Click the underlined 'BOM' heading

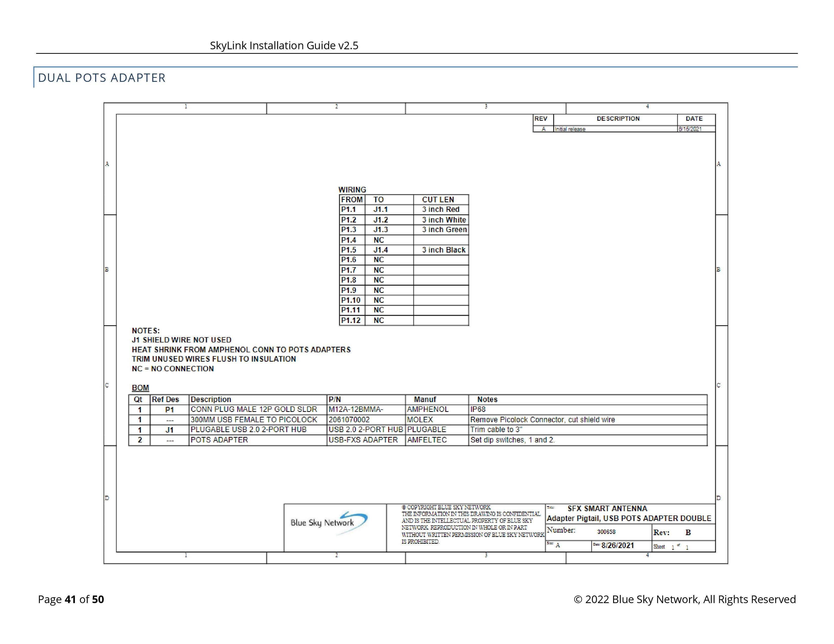coord(140,388)
